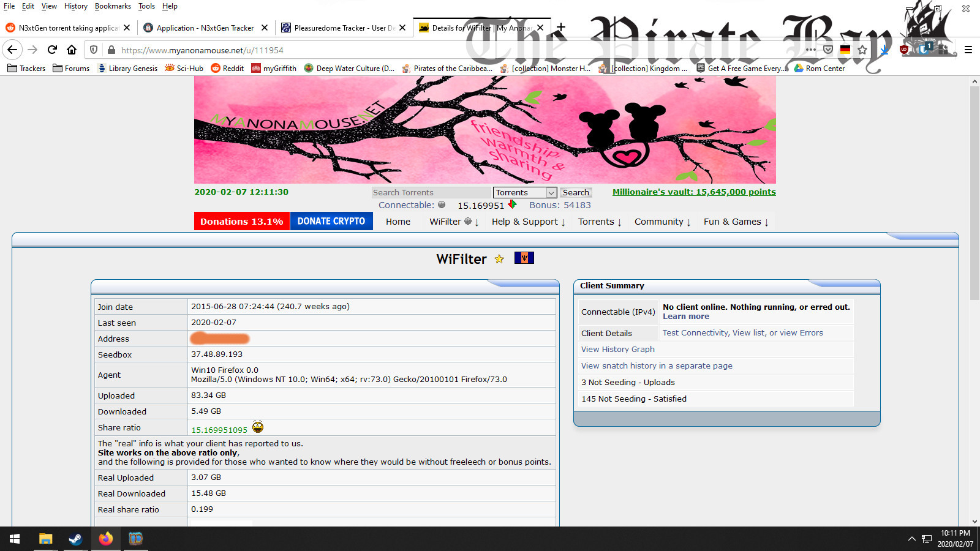View site security padlock details
980x551 pixels.
coord(111,50)
